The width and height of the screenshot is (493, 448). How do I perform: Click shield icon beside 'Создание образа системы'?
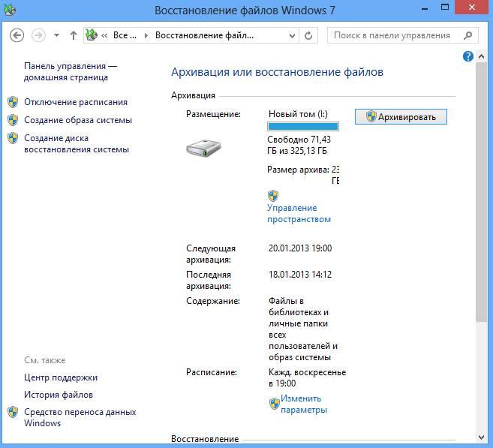point(13,120)
